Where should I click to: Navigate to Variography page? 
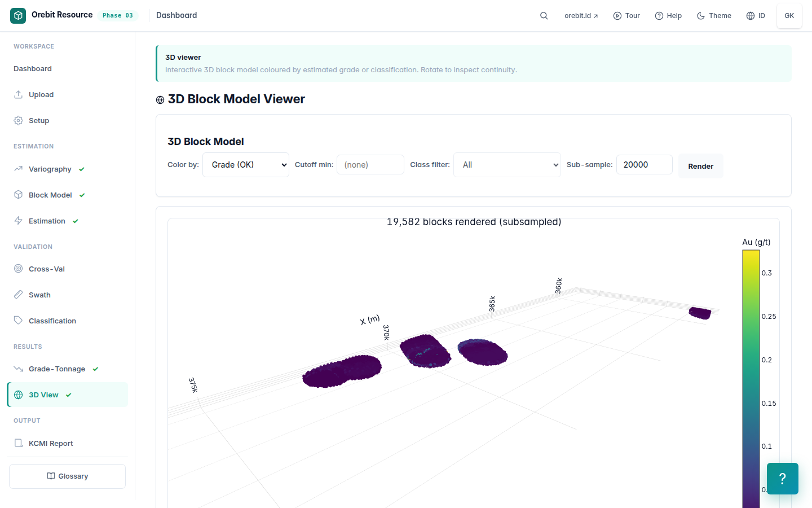coord(68,169)
